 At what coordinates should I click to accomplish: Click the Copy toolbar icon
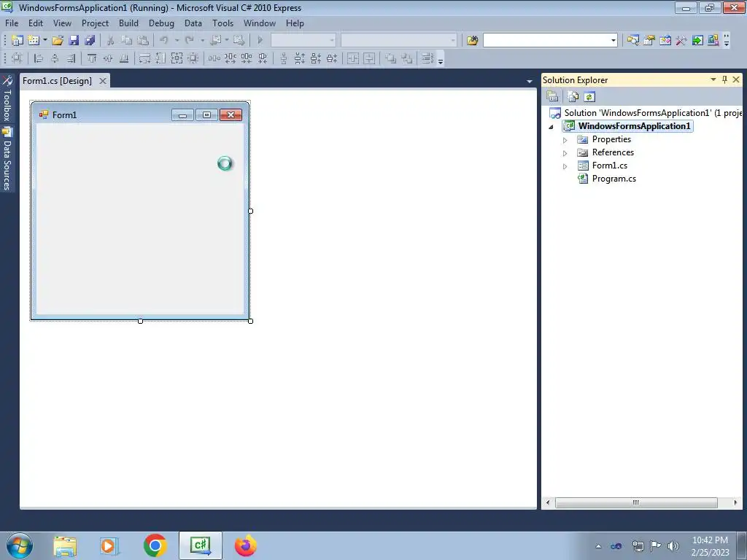click(x=126, y=41)
